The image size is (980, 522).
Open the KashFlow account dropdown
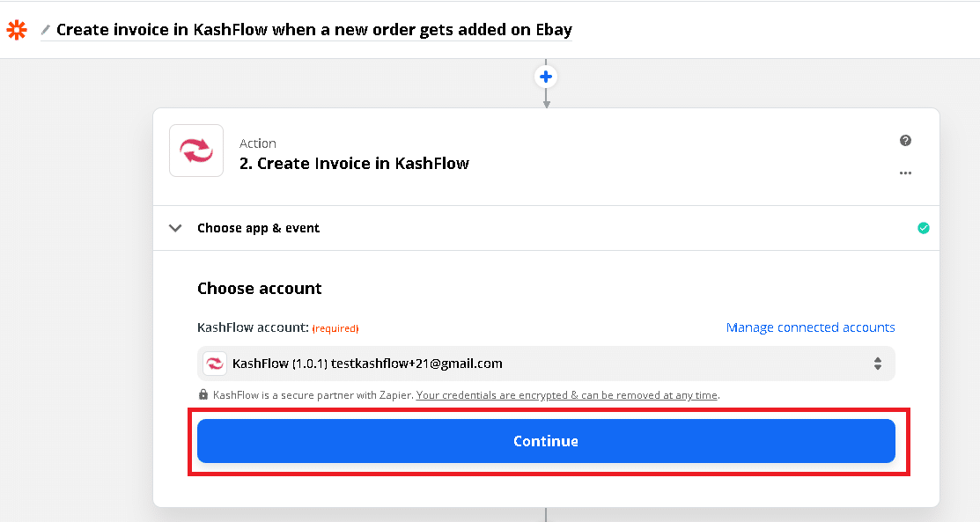click(x=546, y=364)
